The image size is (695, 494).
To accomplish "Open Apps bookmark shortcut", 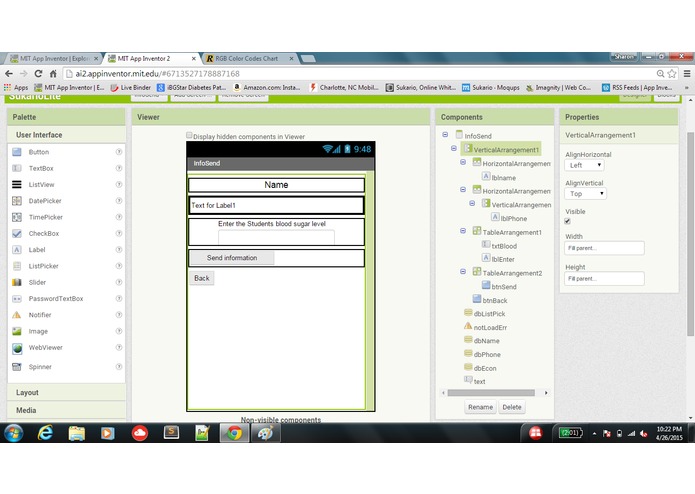I will pos(16,88).
